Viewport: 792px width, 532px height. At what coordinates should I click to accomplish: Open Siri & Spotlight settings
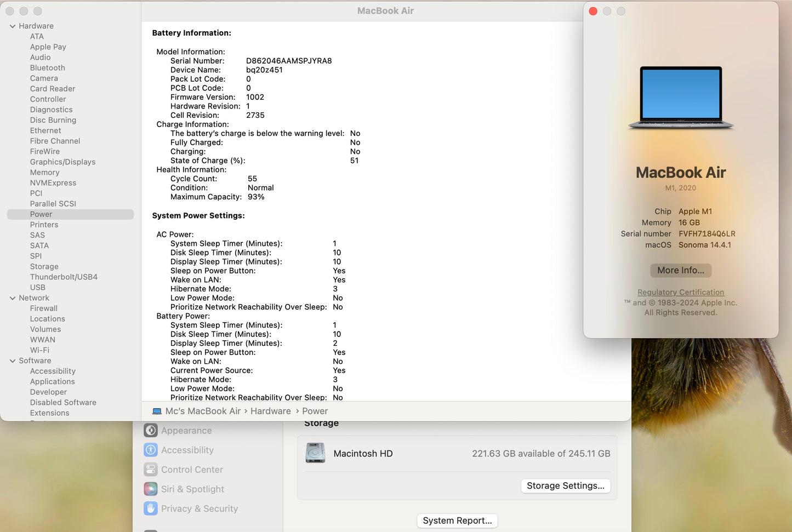(x=192, y=489)
